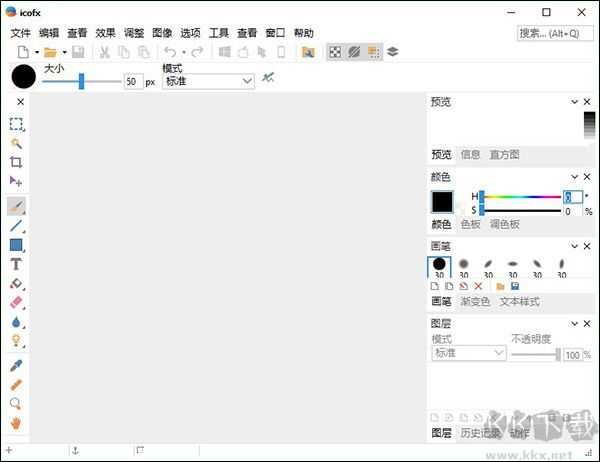600x462 pixels.
Task: Activate the hand pan tool
Action: [x=16, y=422]
